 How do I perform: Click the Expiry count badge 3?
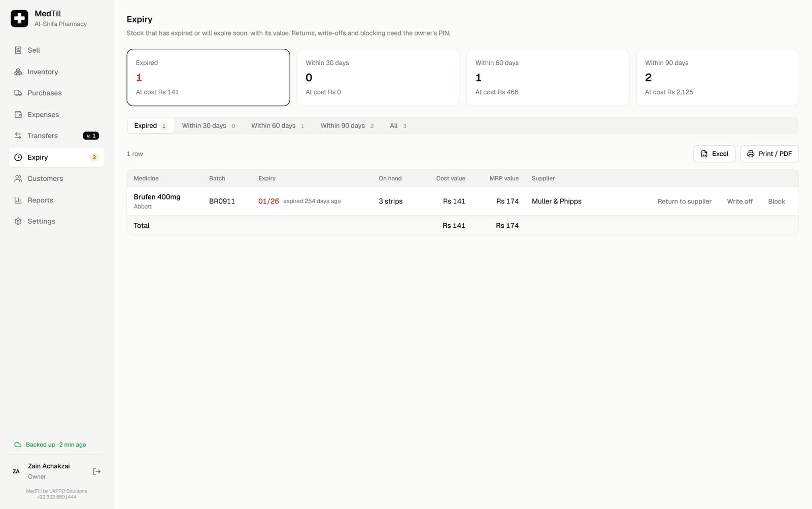[x=94, y=157]
